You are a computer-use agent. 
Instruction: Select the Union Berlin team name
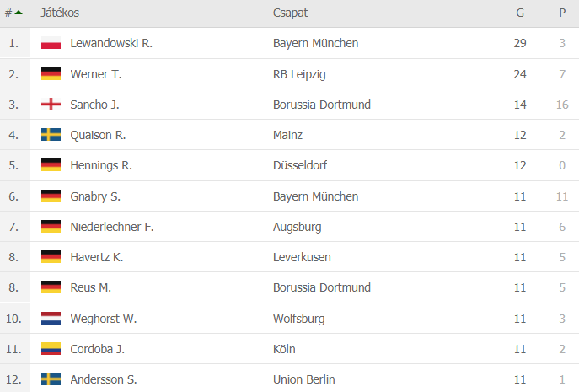[x=304, y=379]
